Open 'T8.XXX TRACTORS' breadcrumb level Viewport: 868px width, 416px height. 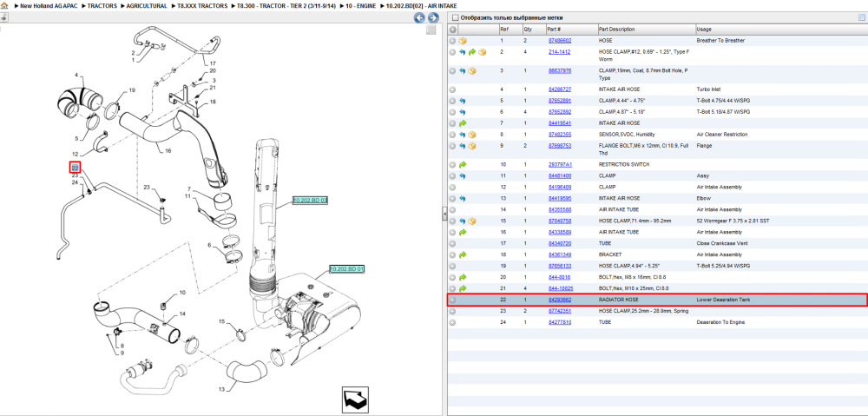point(201,5)
